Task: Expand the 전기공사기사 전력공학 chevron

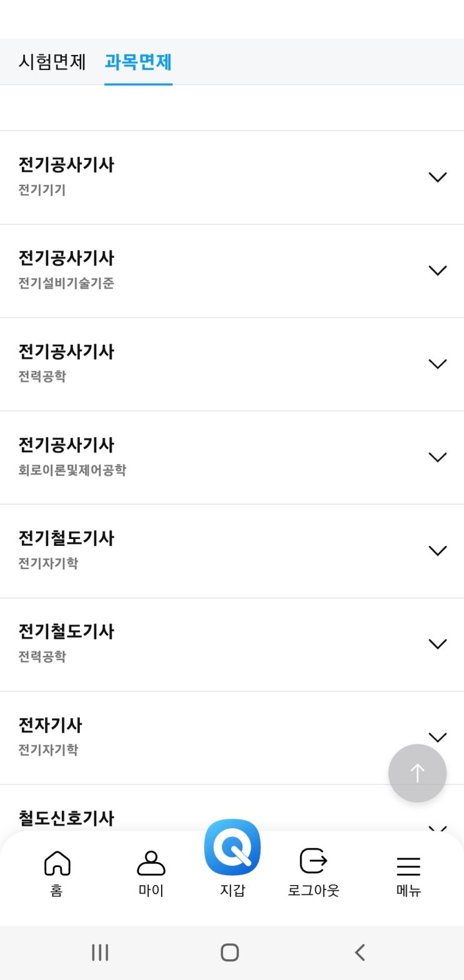Action: coord(437,364)
